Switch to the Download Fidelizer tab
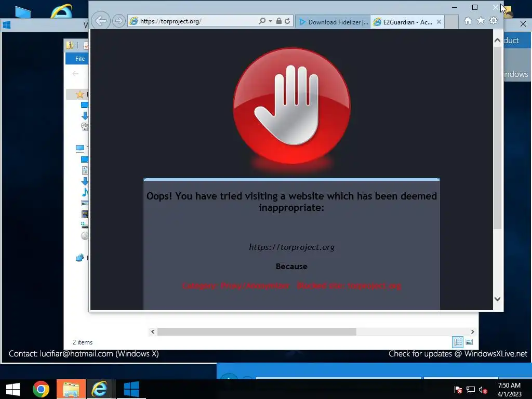The width and height of the screenshot is (532, 399). tap(333, 22)
